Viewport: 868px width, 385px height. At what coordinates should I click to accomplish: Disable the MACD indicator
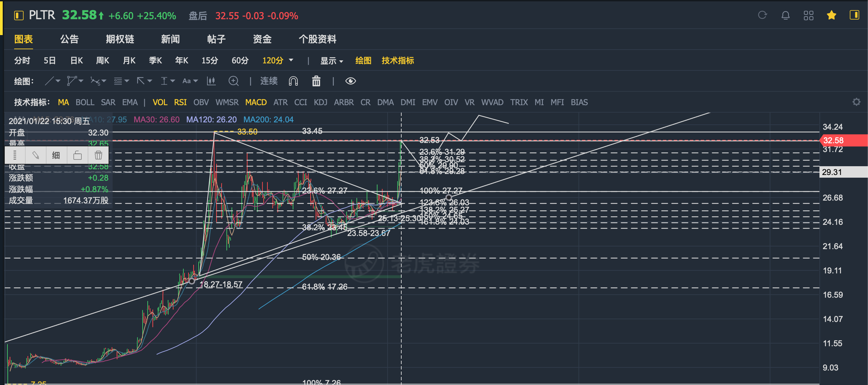(x=256, y=102)
